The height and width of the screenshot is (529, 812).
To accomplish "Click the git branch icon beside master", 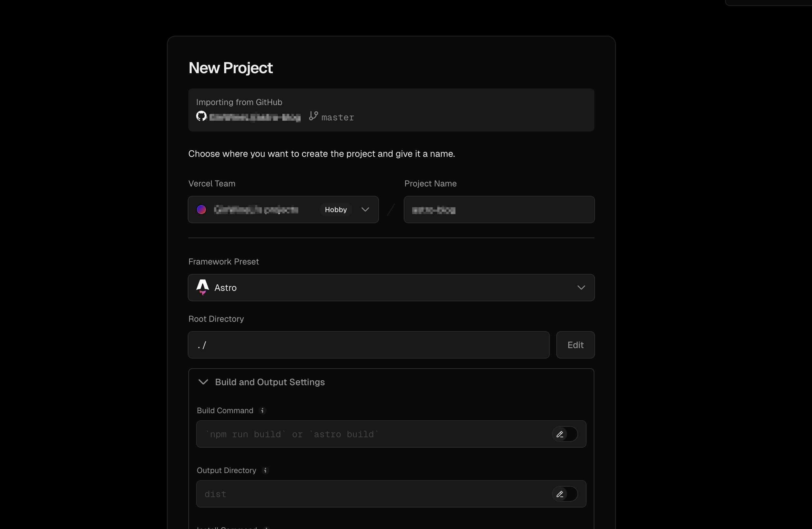I will pos(313,116).
